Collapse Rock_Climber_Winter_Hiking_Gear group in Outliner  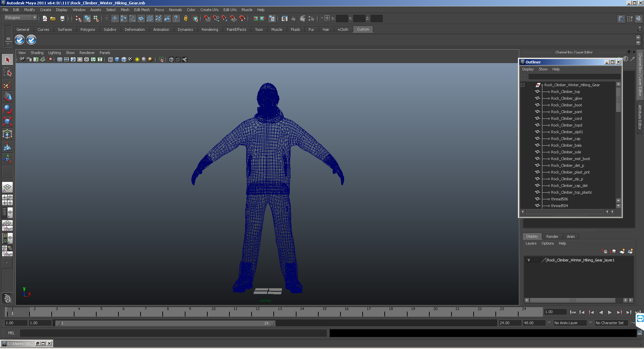[523, 85]
